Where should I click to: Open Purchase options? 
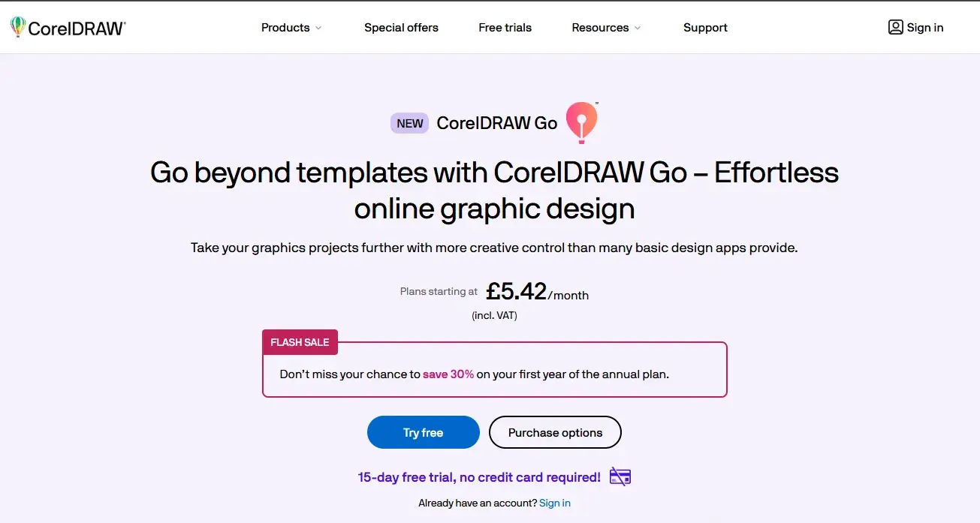click(555, 432)
